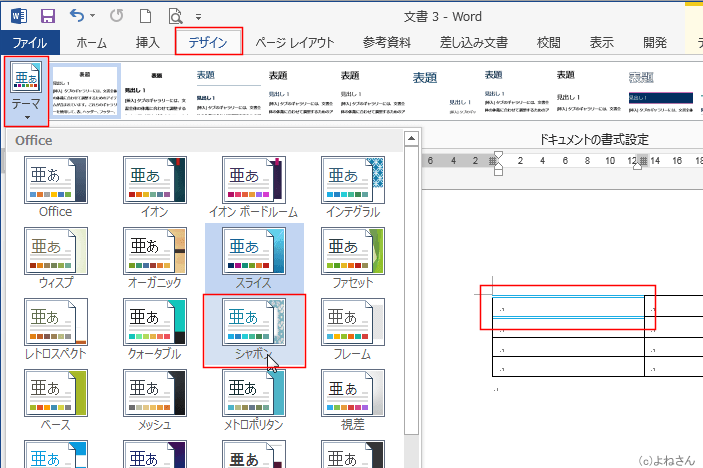The height and width of the screenshot is (468, 703).
Task: Click the Word application icon
Action: pyautogui.click(x=19, y=17)
